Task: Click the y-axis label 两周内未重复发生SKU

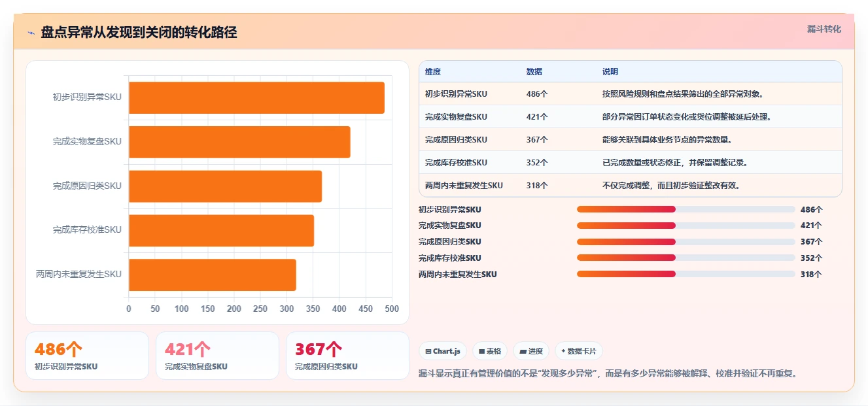Action: (78, 275)
